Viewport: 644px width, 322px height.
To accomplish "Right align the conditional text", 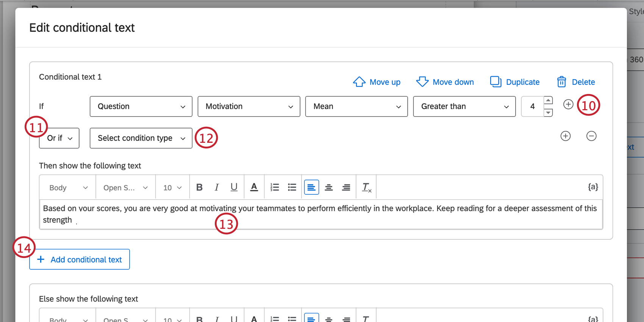I will [346, 187].
